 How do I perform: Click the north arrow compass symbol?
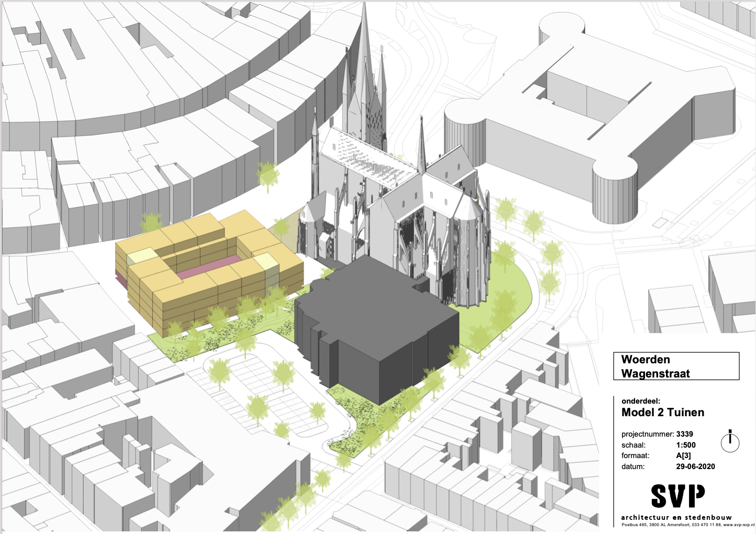(730, 441)
